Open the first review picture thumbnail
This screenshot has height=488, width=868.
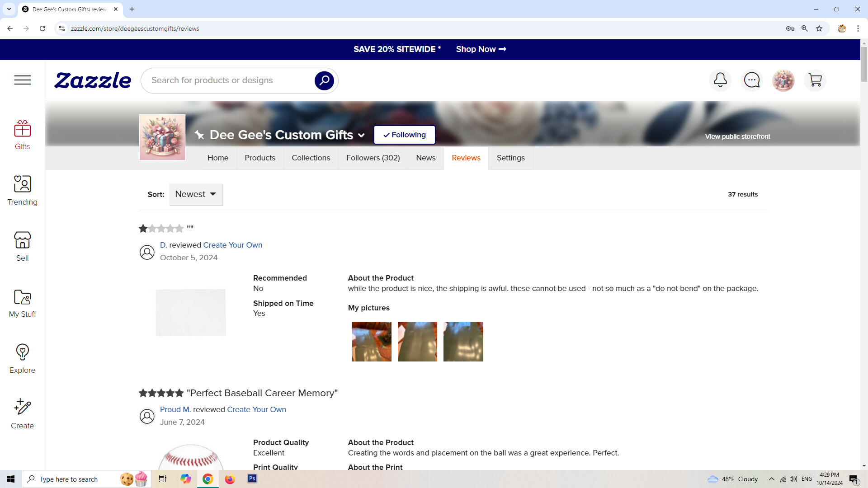[372, 342]
